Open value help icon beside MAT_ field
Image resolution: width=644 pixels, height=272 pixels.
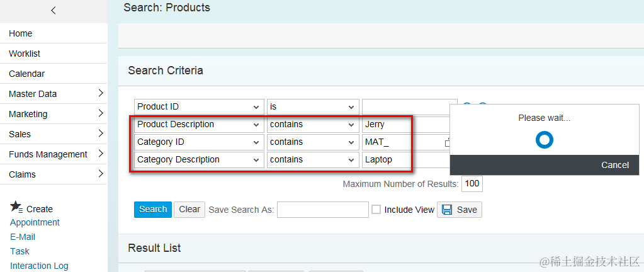(447, 142)
